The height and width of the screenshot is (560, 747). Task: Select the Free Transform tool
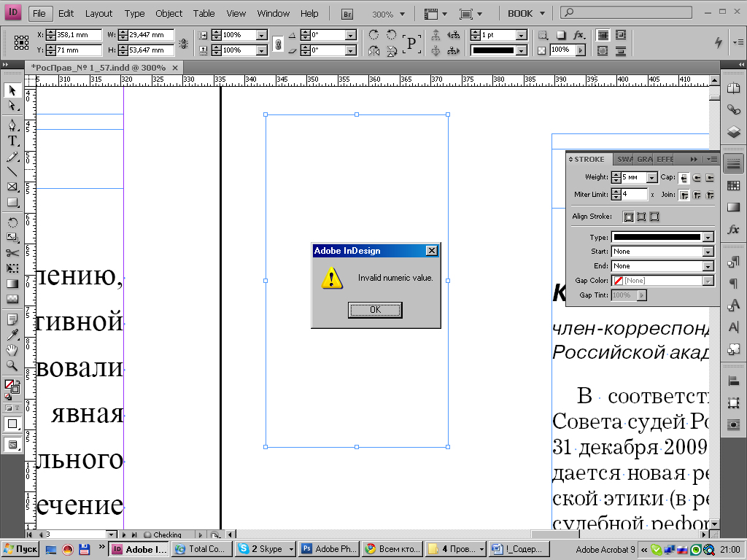click(12, 268)
